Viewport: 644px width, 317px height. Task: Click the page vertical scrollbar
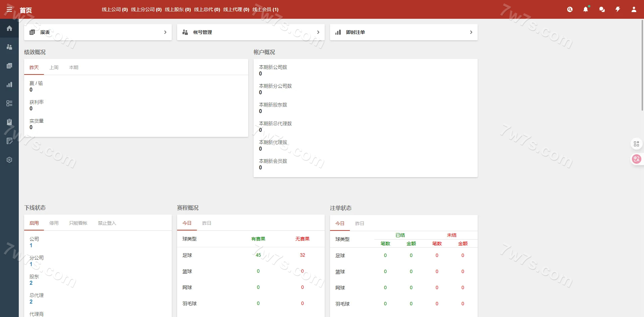(x=642, y=67)
